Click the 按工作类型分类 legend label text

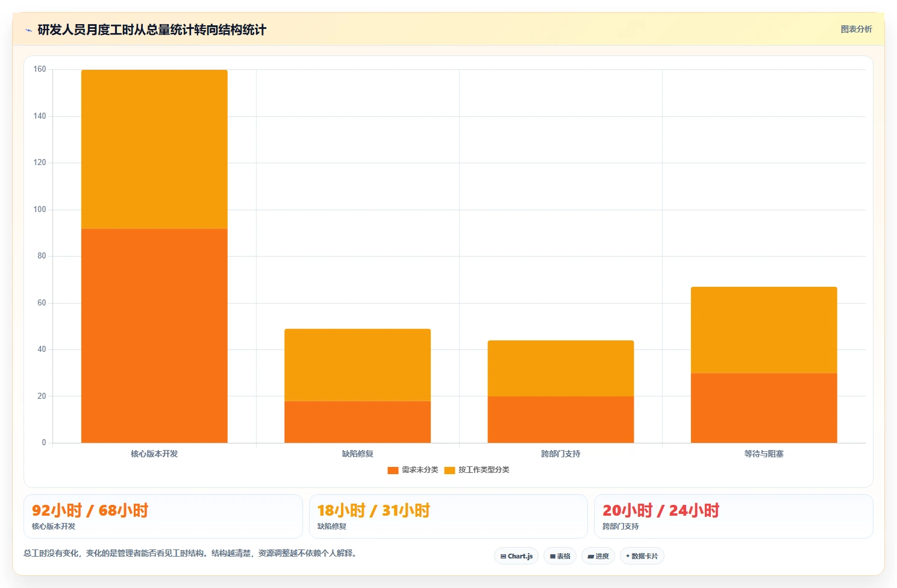click(484, 470)
